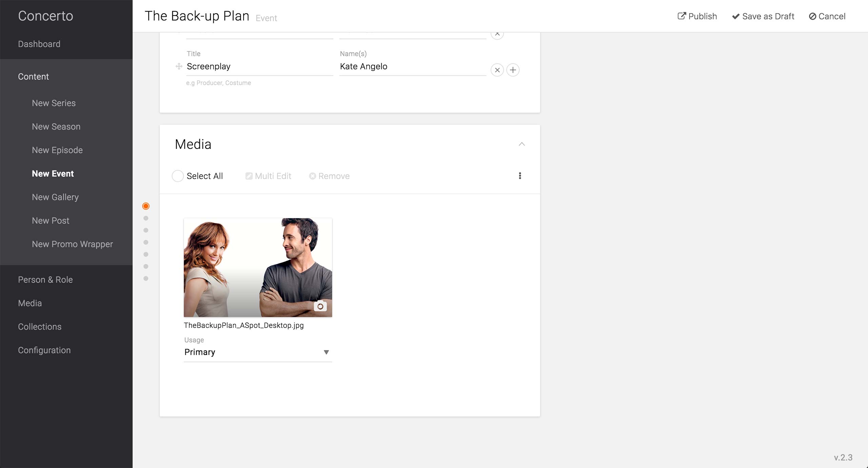
Task: Click the camera icon on the thumbnail
Action: 320,306
